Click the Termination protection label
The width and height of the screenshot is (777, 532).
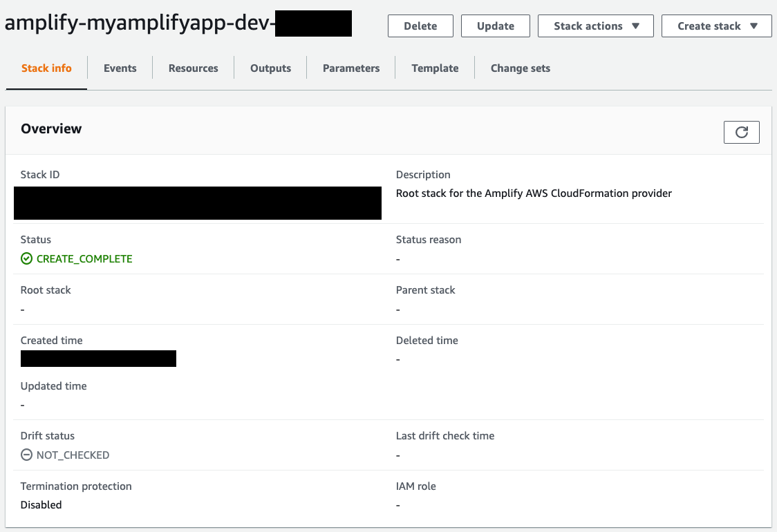coord(76,486)
